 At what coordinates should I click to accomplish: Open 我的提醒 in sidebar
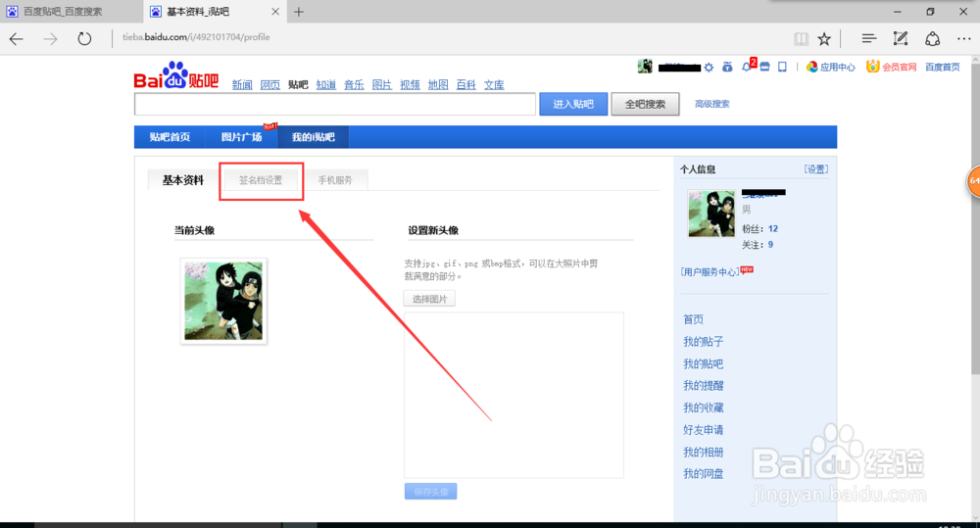pyautogui.click(x=703, y=386)
